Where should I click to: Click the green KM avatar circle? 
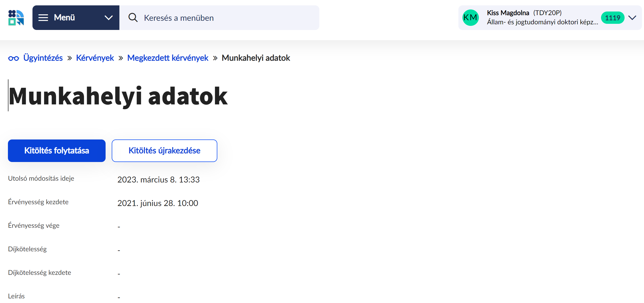click(x=470, y=17)
